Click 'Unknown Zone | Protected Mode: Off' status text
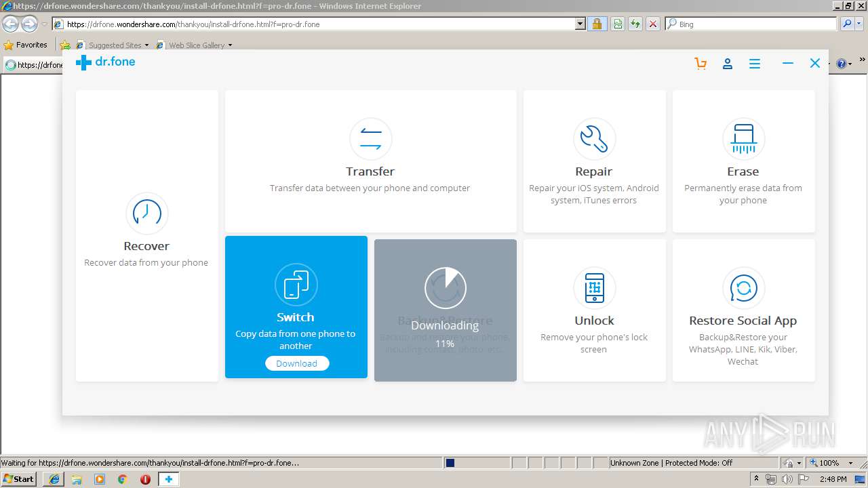 click(x=671, y=463)
